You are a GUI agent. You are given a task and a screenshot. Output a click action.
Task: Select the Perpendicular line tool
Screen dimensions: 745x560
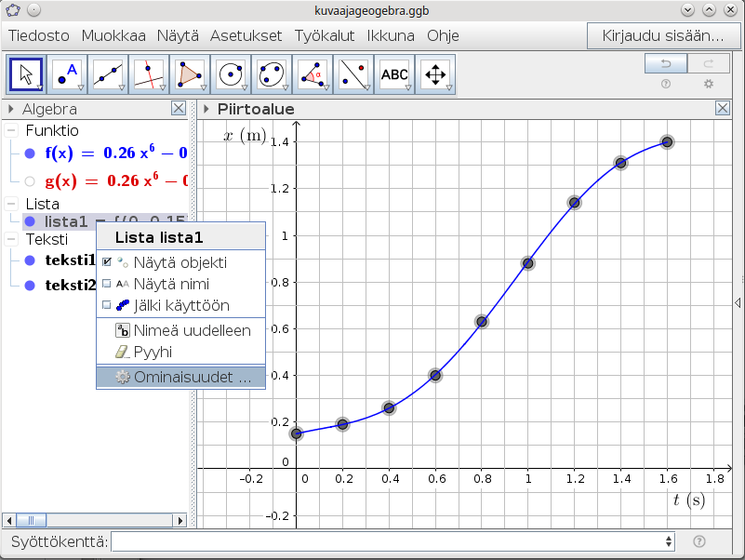(x=149, y=74)
